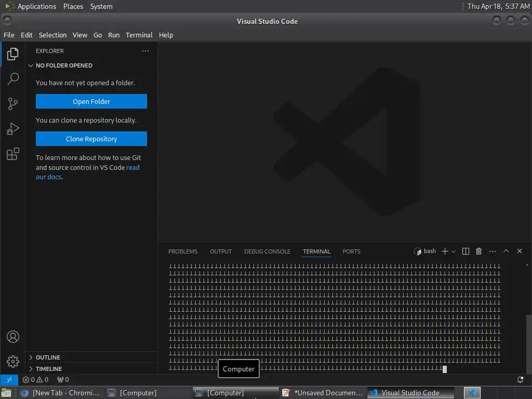Click inside the terminal output area
532x399 pixels.
coord(334,317)
